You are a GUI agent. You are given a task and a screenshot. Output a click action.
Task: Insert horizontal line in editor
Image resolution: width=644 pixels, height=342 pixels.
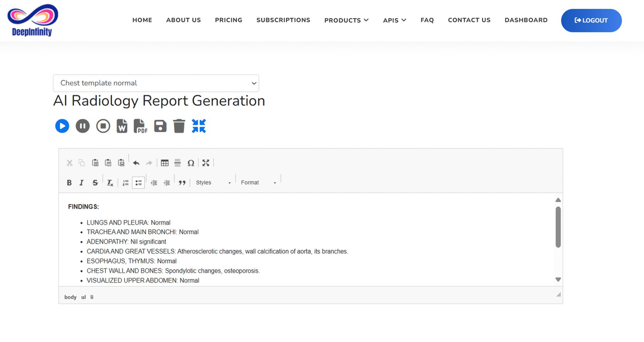[178, 163]
